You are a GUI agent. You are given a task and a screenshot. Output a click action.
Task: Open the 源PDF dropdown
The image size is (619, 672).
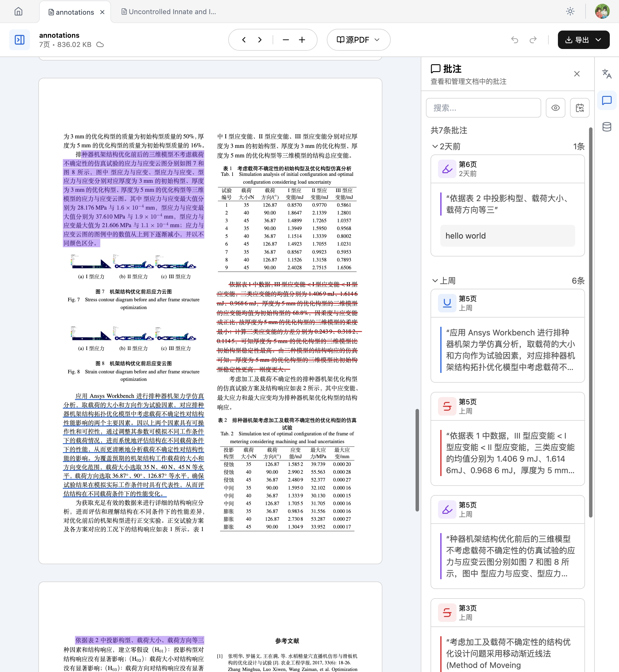(x=358, y=39)
